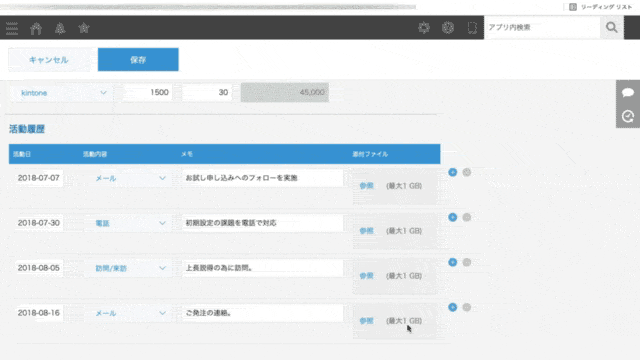Remove the 2018-08-16 activity row
Screen dimensions: 640x360
(467, 307)
